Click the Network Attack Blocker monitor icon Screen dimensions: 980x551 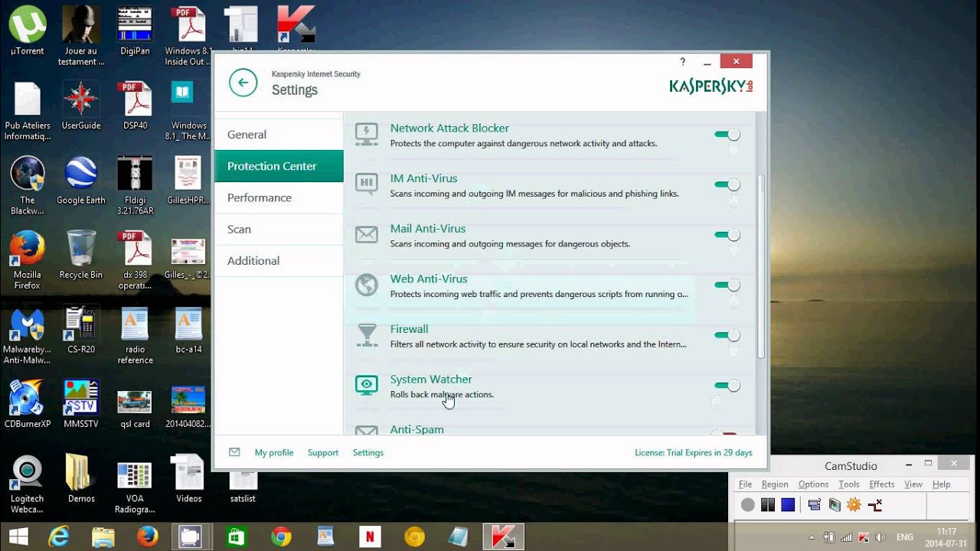point(367,135)
